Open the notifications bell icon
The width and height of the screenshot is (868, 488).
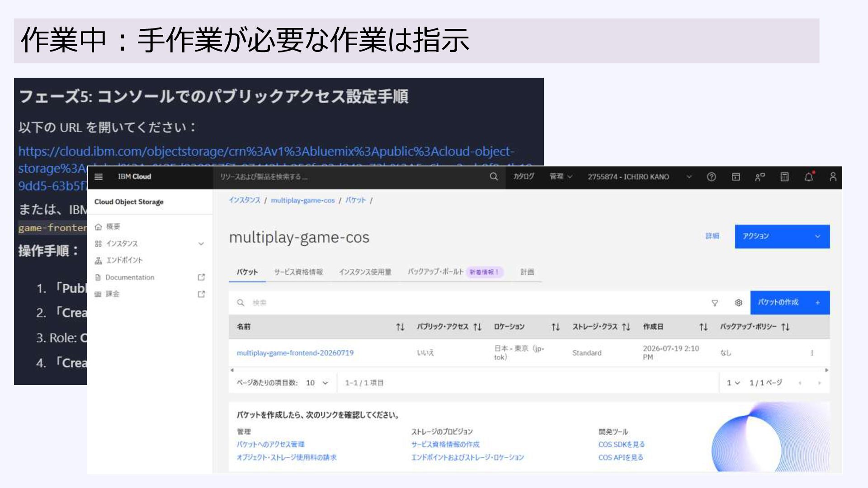pyautogui.click(x=809, y=177)
